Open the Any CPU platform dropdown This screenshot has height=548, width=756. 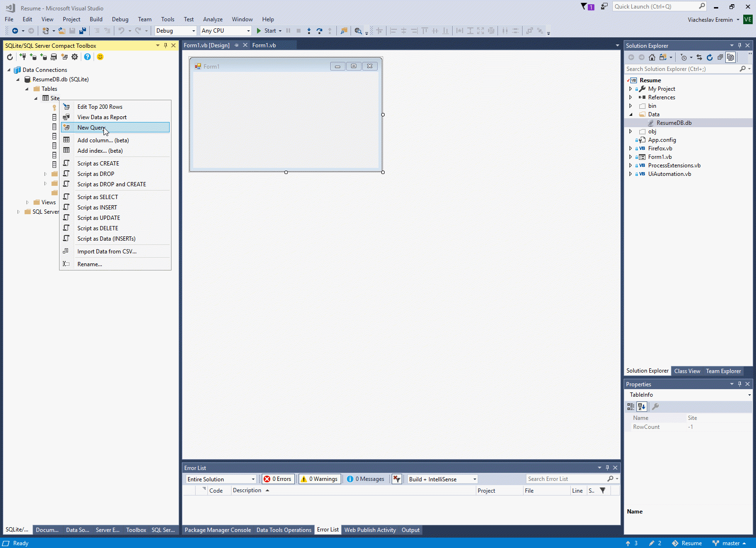click(x=226, y=31)
